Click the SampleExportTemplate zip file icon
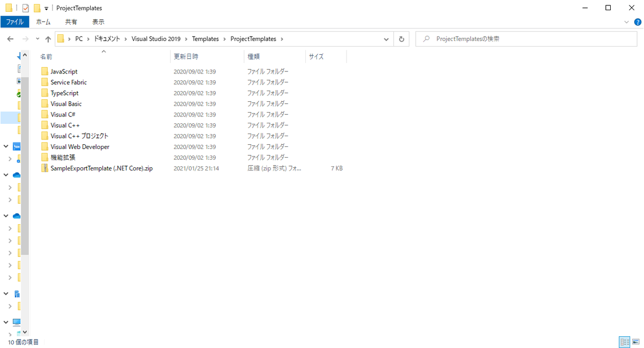The width and height of the screenshot is (644, 348). [45, 168]
